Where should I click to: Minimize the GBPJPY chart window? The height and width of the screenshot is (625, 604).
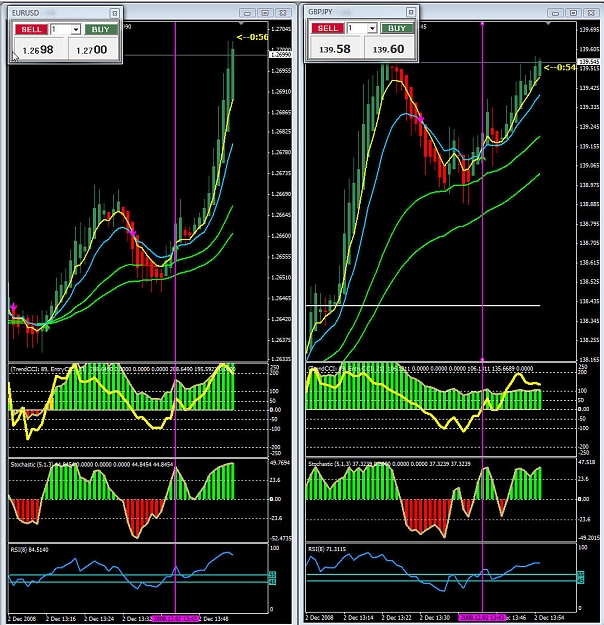point(555,13)
